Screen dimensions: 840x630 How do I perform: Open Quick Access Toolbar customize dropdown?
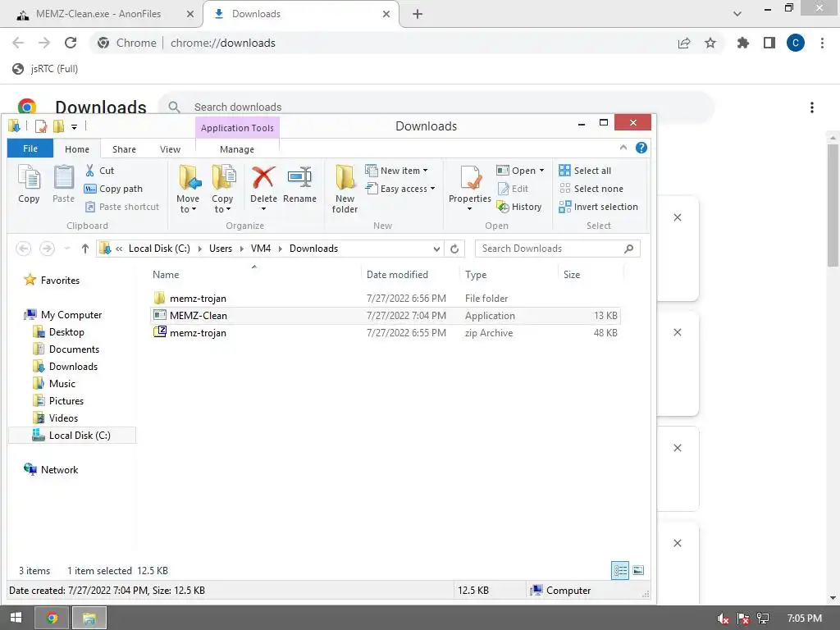[74, 127]
